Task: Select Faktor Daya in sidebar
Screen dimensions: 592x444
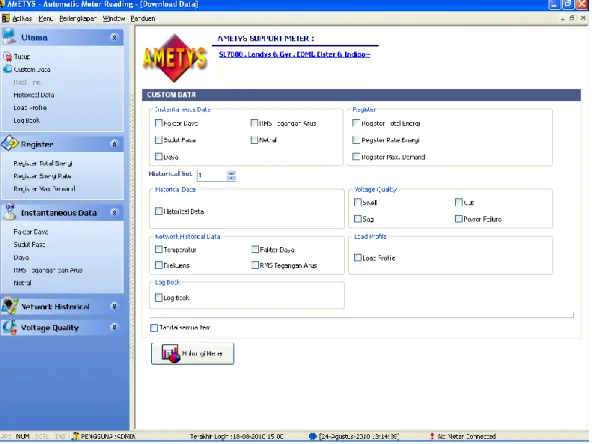Action: pos(31,232)
